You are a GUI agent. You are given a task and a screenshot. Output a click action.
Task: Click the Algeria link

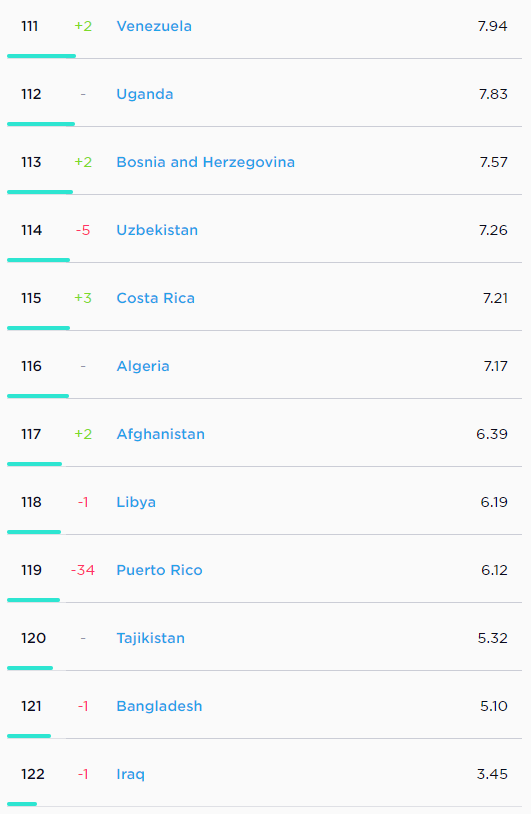pyautogui.click(x=143, y=366)
